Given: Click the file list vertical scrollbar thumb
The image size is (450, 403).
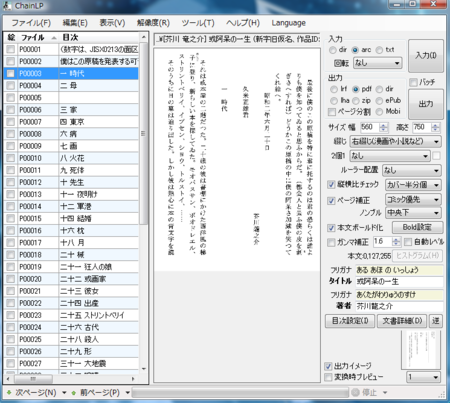Looking at the screenshot, I should pyautogui.click(x=143, y=133).
